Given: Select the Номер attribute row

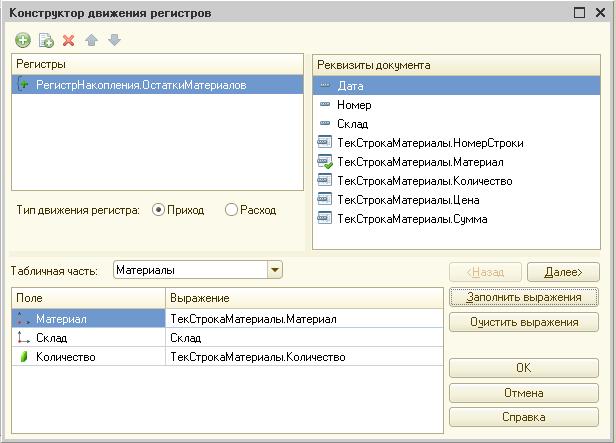Looking at the screenshot, I should pos(456,104).
